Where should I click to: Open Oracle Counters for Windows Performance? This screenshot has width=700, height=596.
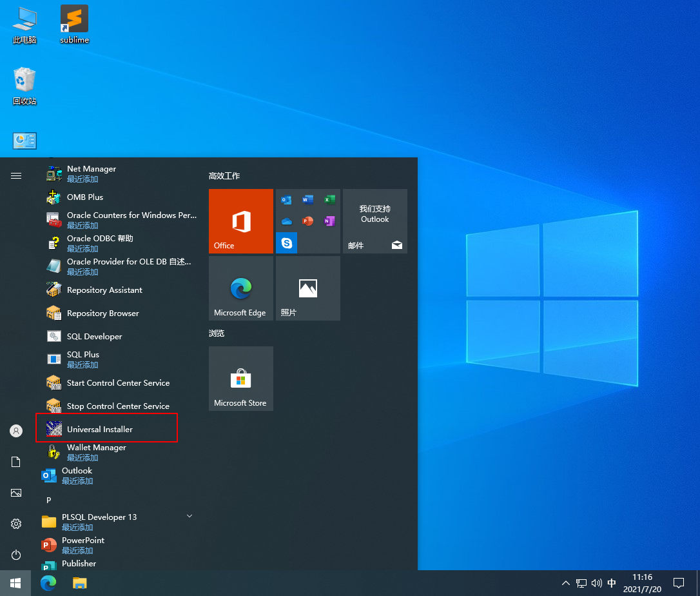118,220
